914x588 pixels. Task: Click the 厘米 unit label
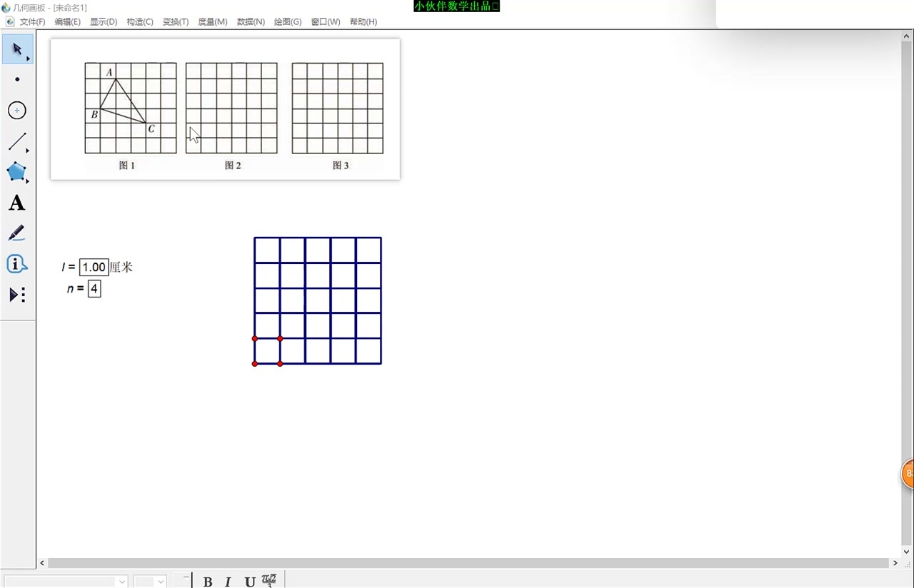click(x=121, y=267)
